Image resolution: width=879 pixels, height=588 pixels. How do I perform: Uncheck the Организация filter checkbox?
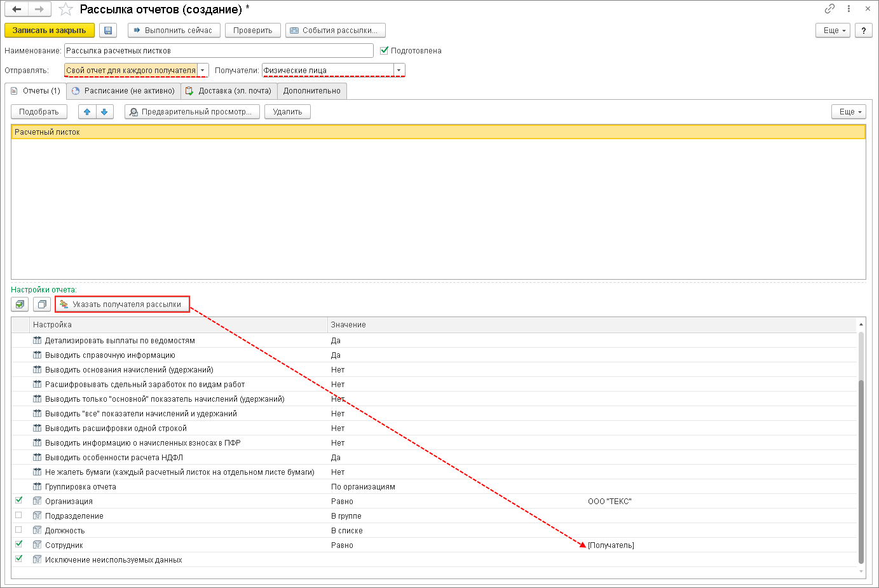tap(19, 501)
